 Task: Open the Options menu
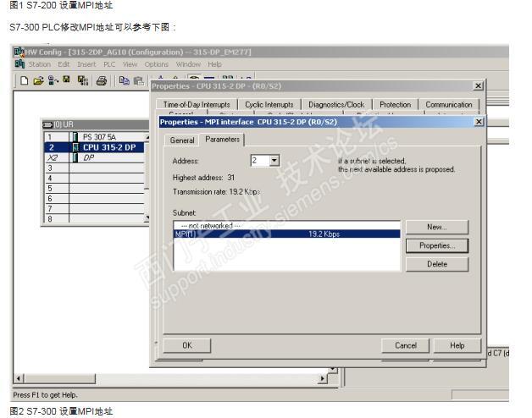tap(157, 64)
